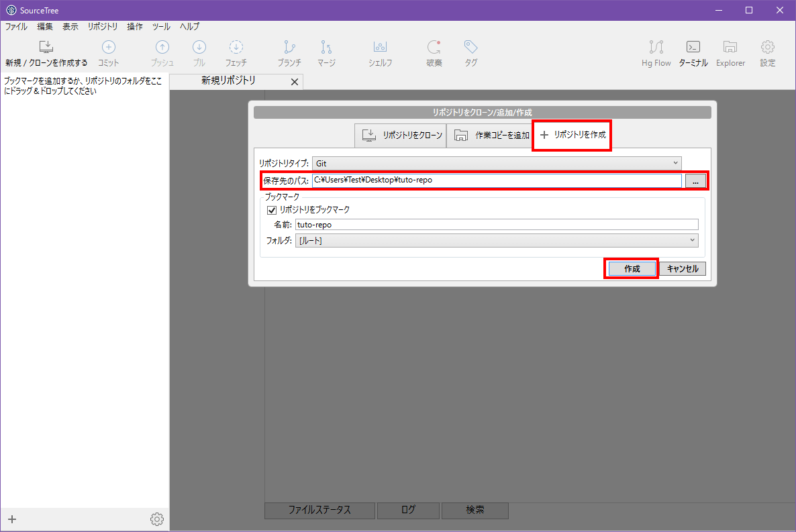796x532 pixels.
Task: Open the リポジトリタイプ Git dropdown
Action: tap(497, 163)
